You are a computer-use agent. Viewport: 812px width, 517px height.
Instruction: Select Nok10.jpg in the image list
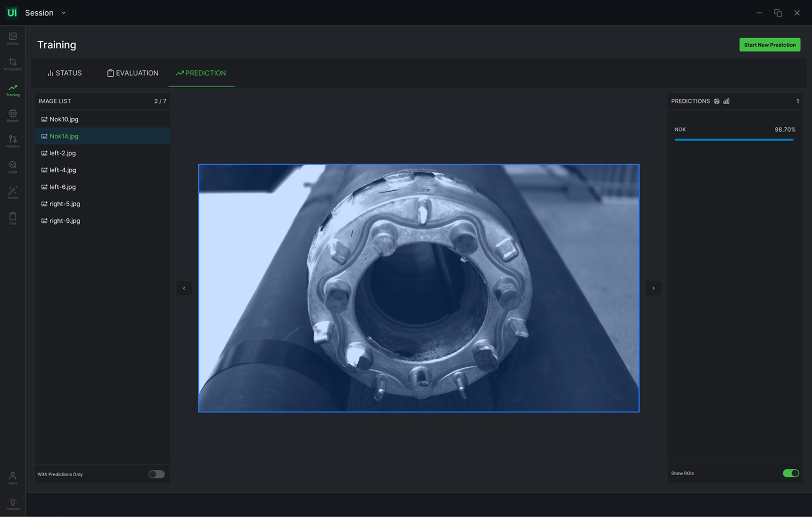[103, 119]
